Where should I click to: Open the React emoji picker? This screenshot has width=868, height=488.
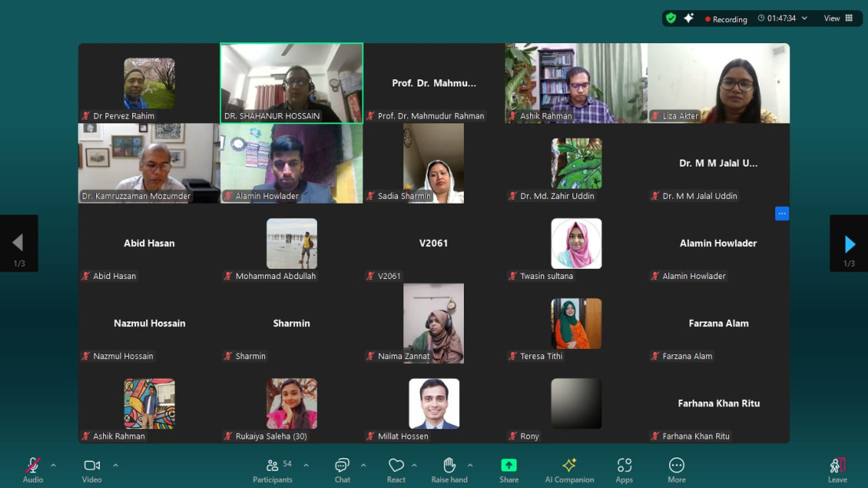click(395, 469)
